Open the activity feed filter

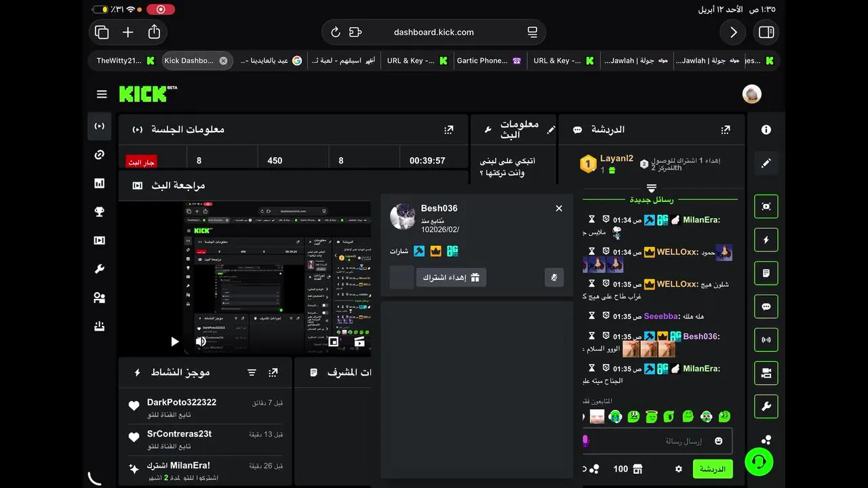point(252,373)
